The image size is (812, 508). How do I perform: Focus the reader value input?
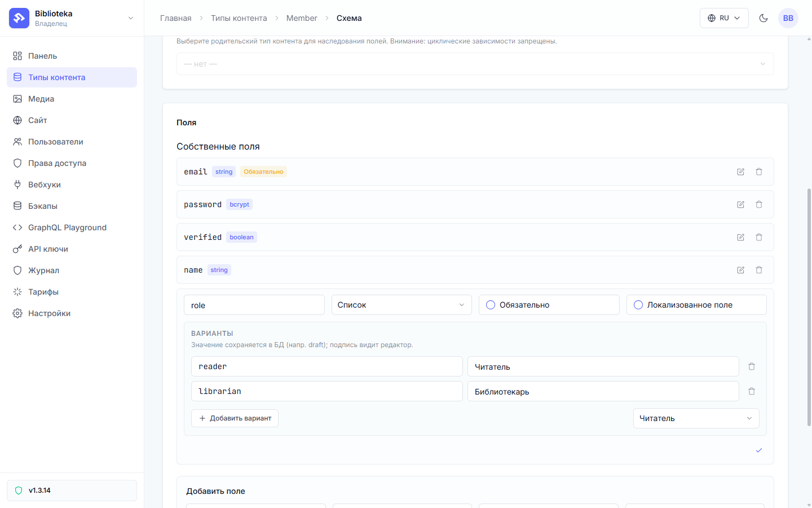pos(327,366)
